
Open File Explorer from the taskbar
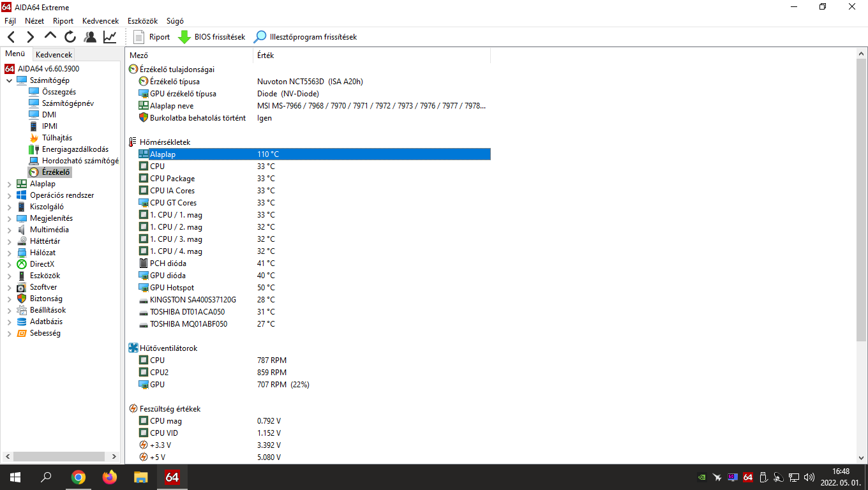(x=141, y=477)
